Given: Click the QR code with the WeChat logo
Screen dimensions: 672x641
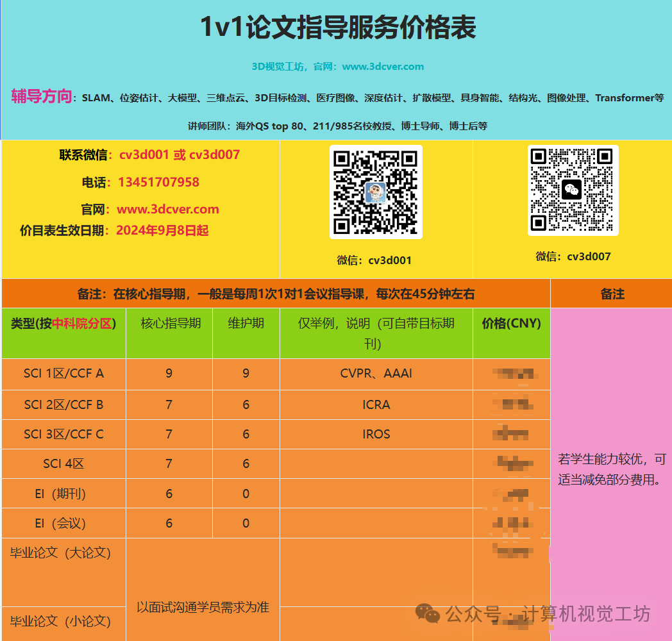Looking at the screenshot, I should 573,190.
